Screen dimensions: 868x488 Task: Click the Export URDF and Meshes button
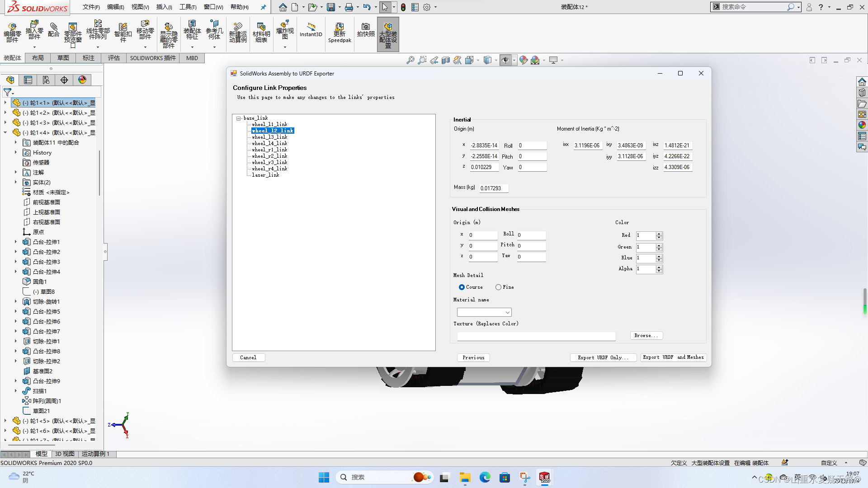[672, 357]
